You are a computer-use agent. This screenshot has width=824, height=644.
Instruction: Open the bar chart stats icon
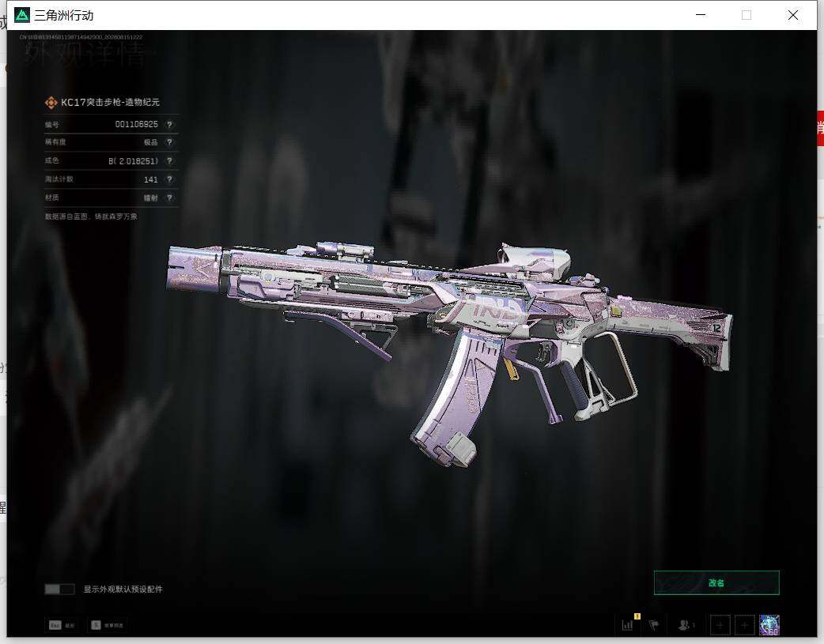(627, 625)
